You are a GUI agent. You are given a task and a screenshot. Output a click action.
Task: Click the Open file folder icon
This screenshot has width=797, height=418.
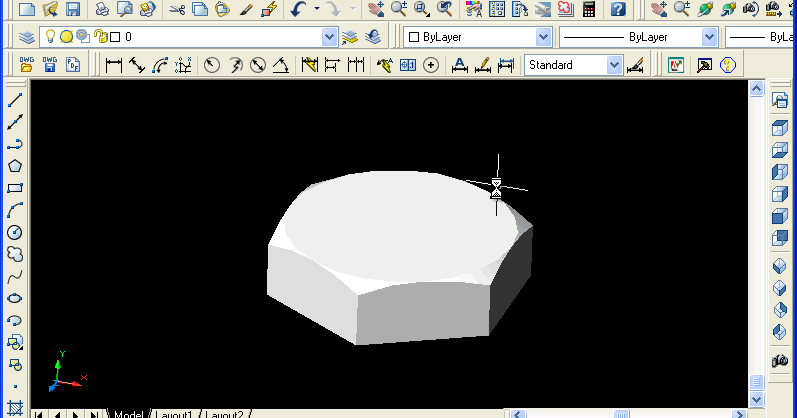[50, 9]
